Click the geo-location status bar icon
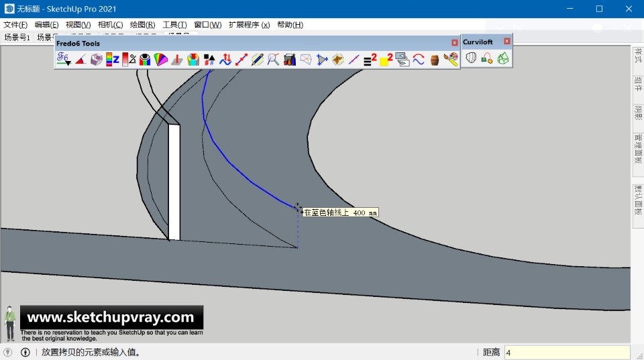Image resolution: width=644 pixels, height=360 pixels. (8, 352)
